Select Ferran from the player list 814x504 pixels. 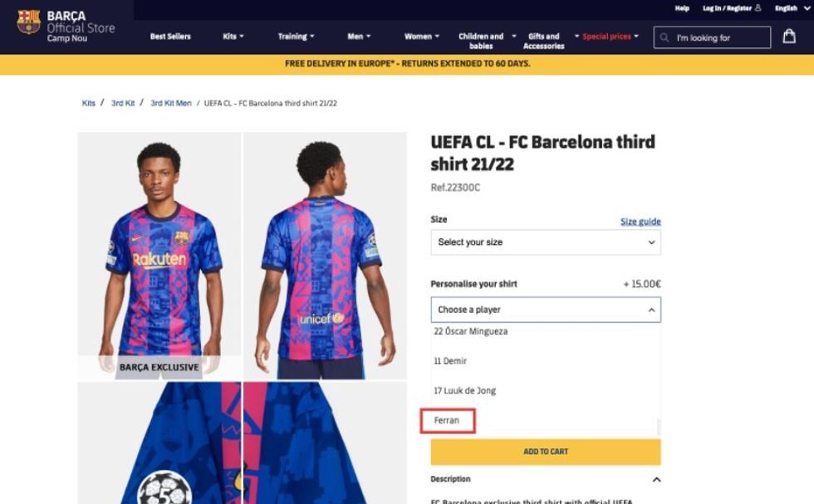click(x=447, y=420)
